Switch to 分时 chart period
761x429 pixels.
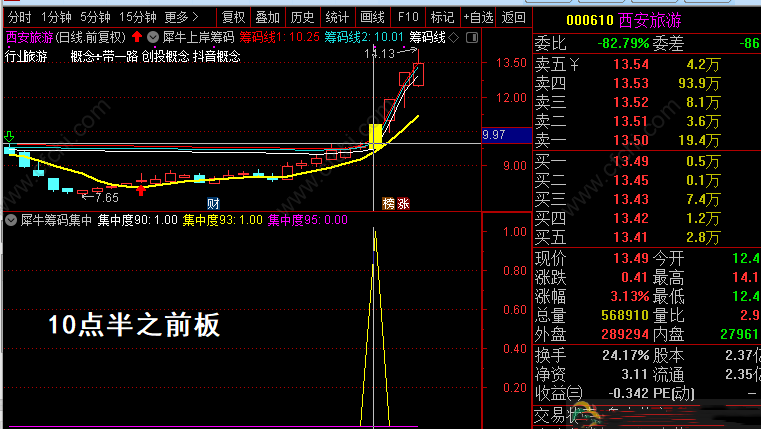(x=19, y=18)
